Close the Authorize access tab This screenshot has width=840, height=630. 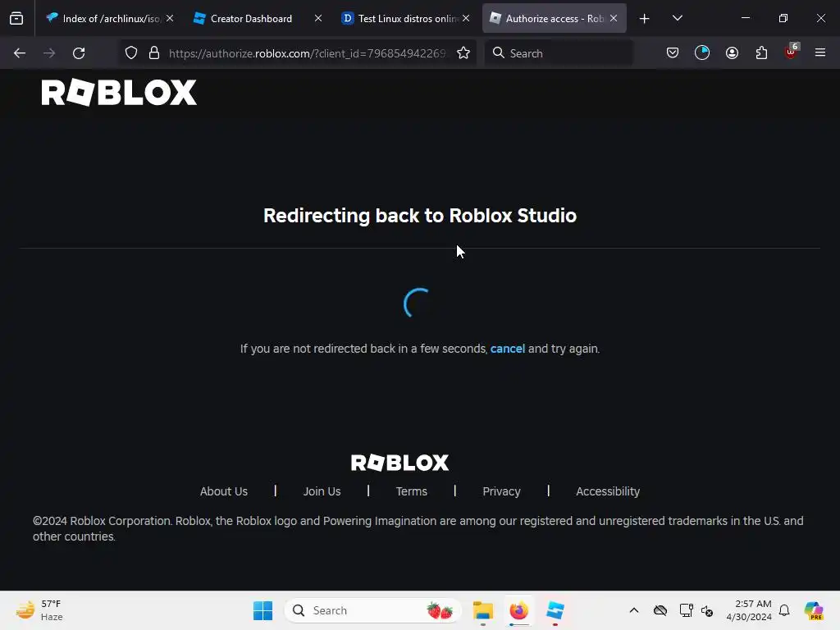tap(614, 18)
